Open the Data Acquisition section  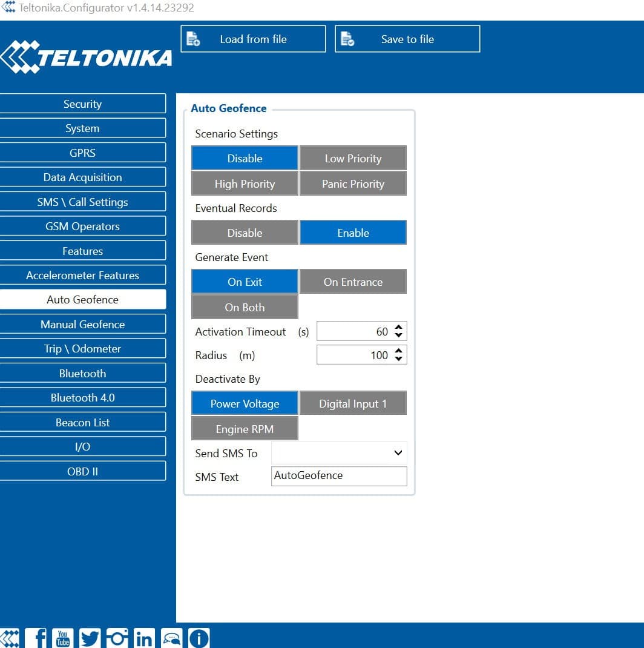click(x=82, y=177)
